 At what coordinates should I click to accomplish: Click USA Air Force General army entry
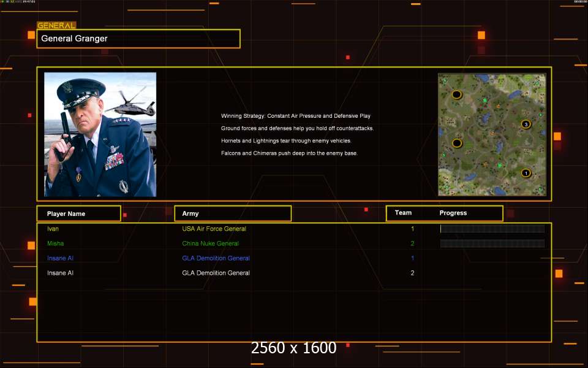coord(214,229)
